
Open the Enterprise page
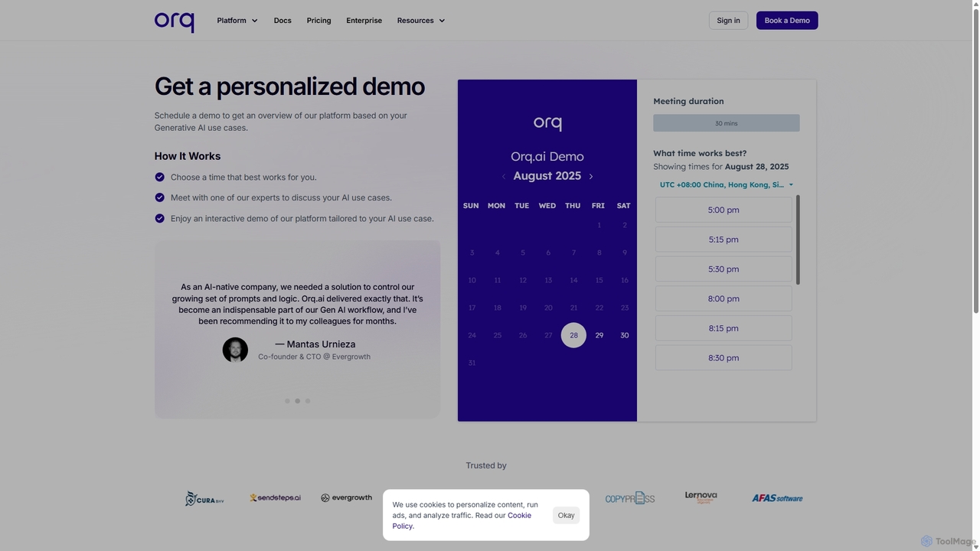[x=364, y=21]
